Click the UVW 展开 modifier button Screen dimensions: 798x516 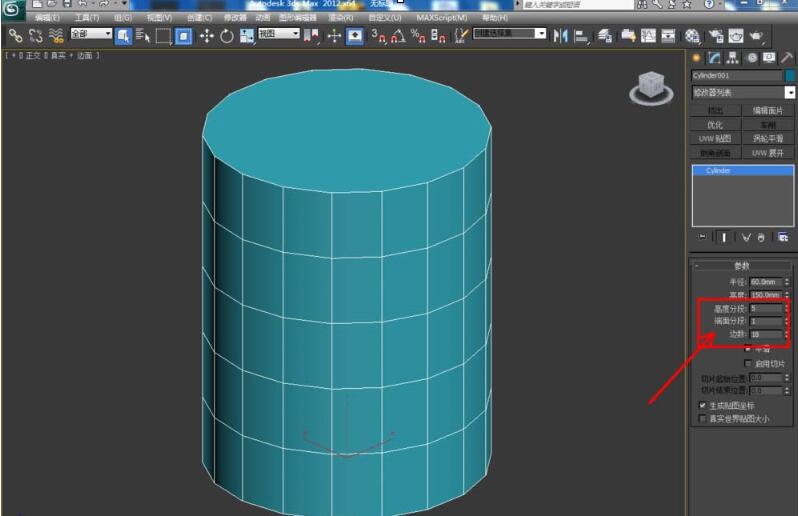pos(768,153)
